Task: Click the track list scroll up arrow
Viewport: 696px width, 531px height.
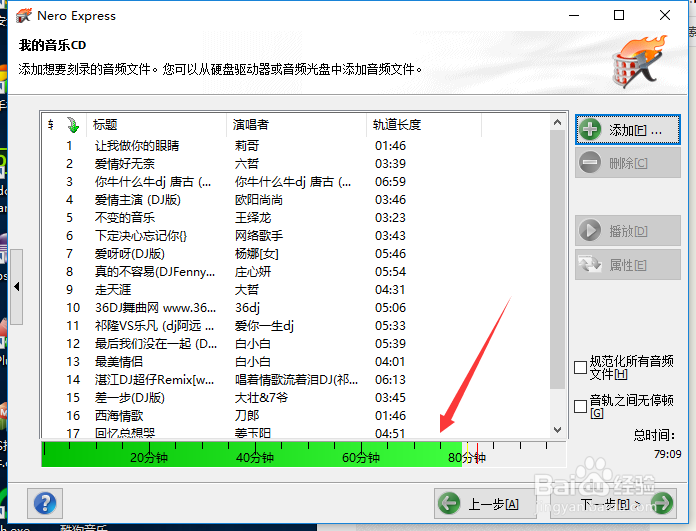Action: click(x=558, y=123)
